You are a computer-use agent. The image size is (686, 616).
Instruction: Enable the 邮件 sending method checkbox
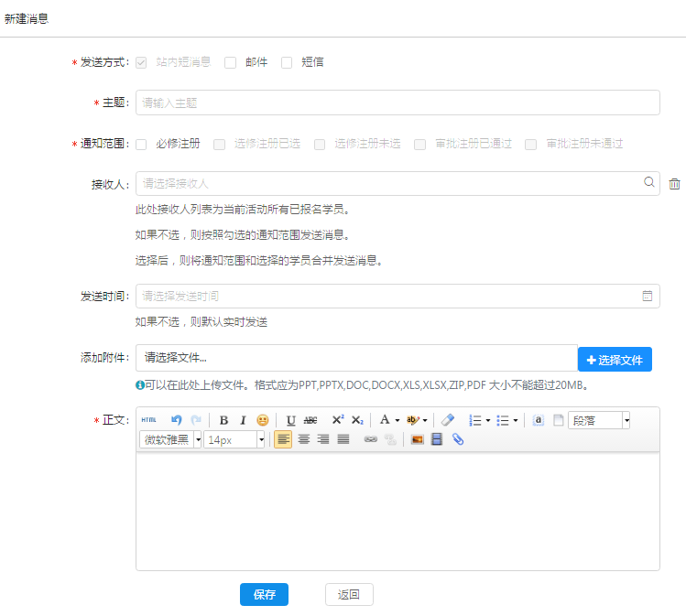tap(231, 62)
